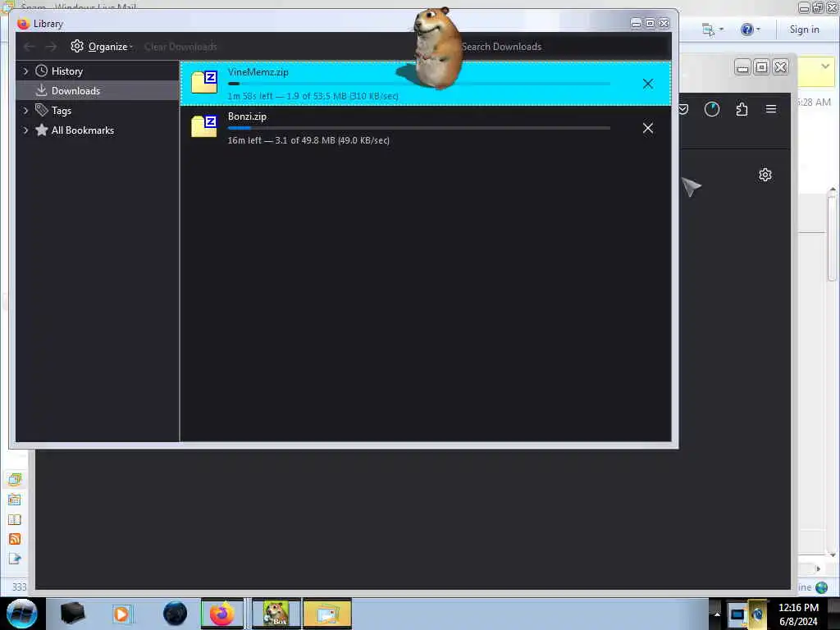
Task: Click the Bonzi.zip file icon
Action: pyautogui.click(x=204, y=126)
